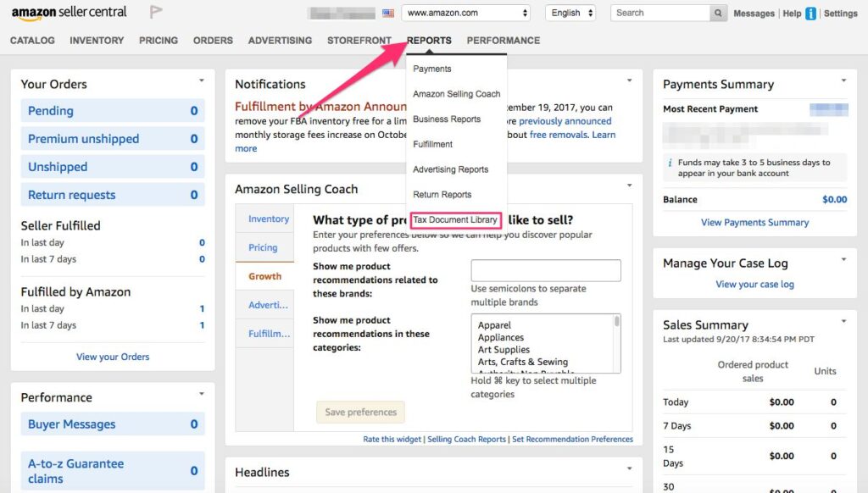Select Apparel in the categories list
868x493 pixels.
494,325
